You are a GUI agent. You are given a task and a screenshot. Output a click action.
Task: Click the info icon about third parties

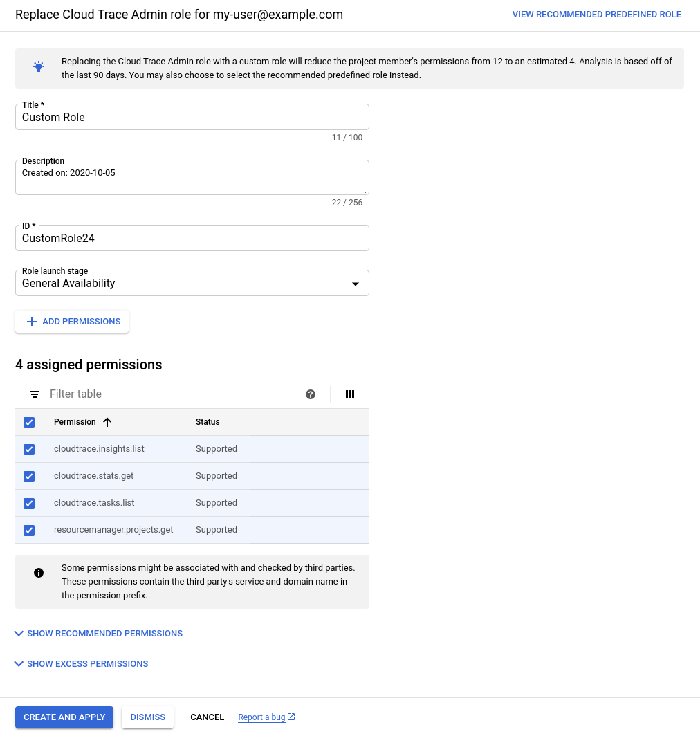click(x=39, y=573)
